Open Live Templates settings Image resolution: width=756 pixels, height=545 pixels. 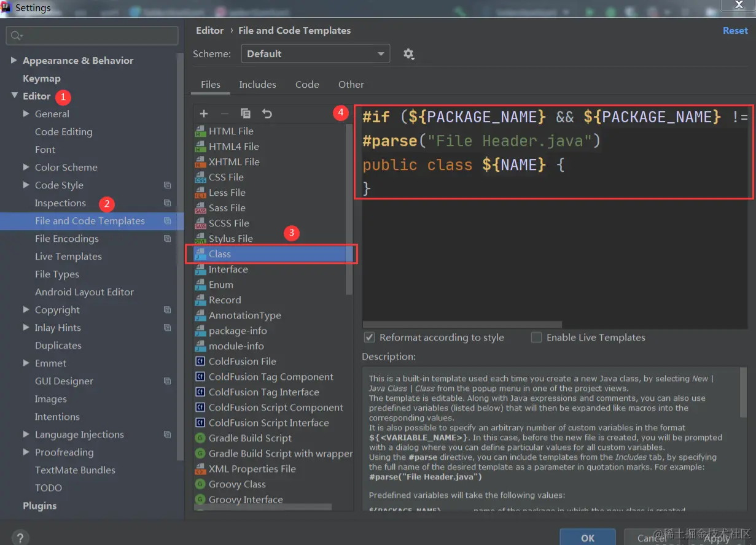pos(68,257)
